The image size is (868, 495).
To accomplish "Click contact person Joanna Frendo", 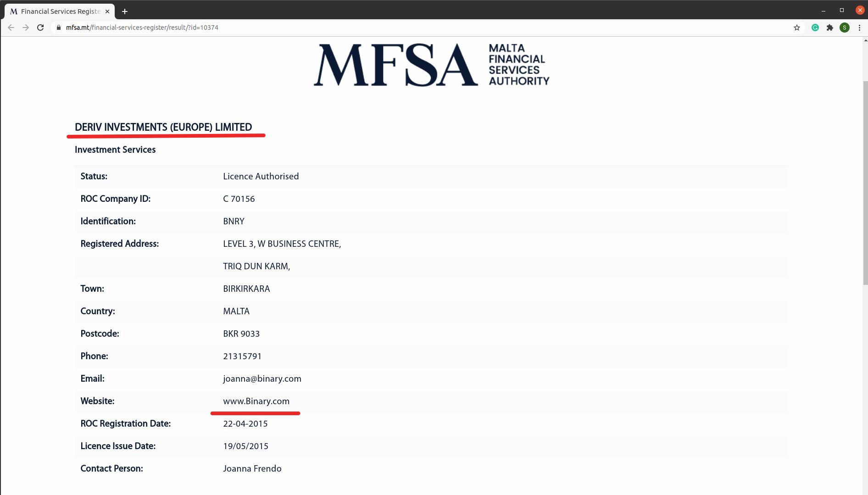I will [x=252, y=469].
